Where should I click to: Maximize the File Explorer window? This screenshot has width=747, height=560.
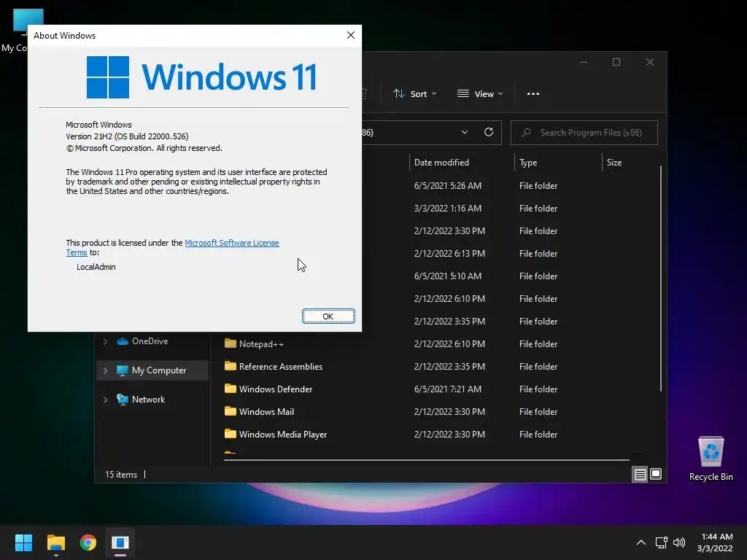pos(616,63)
